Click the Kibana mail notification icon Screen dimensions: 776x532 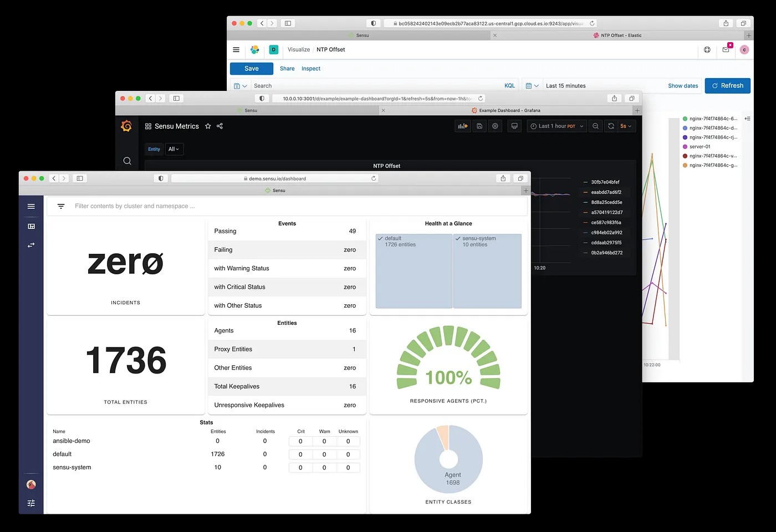[x=726, y=50]
